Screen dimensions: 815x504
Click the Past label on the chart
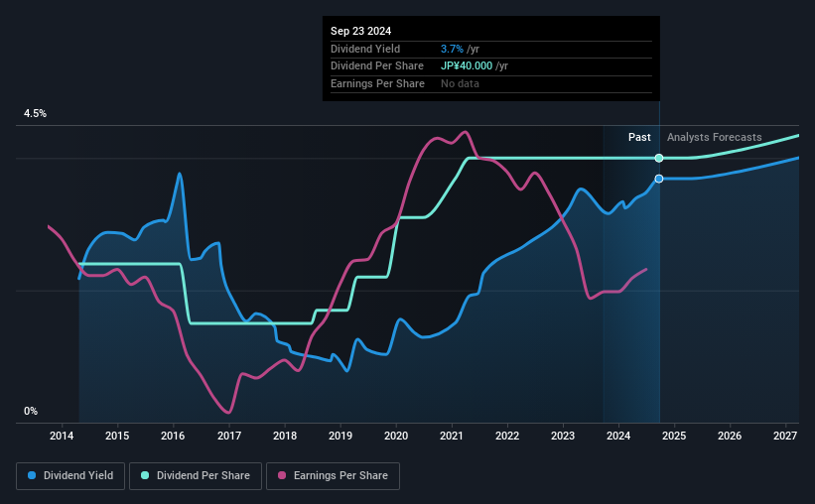pos(639,137)
